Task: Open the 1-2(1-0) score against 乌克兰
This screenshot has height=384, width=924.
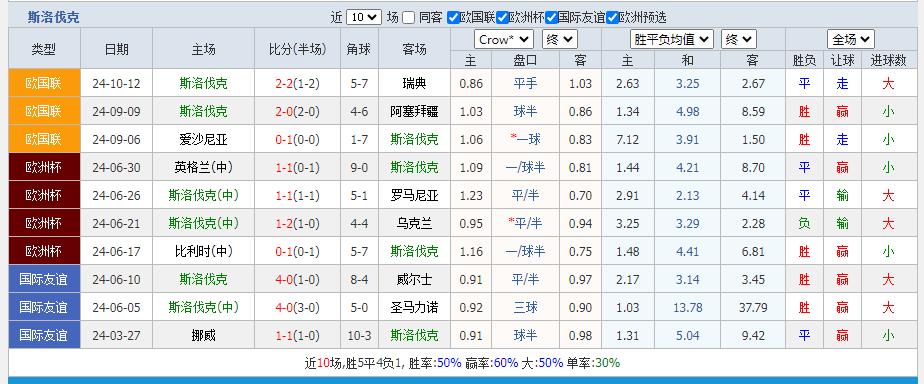Action: pos(298,224)
